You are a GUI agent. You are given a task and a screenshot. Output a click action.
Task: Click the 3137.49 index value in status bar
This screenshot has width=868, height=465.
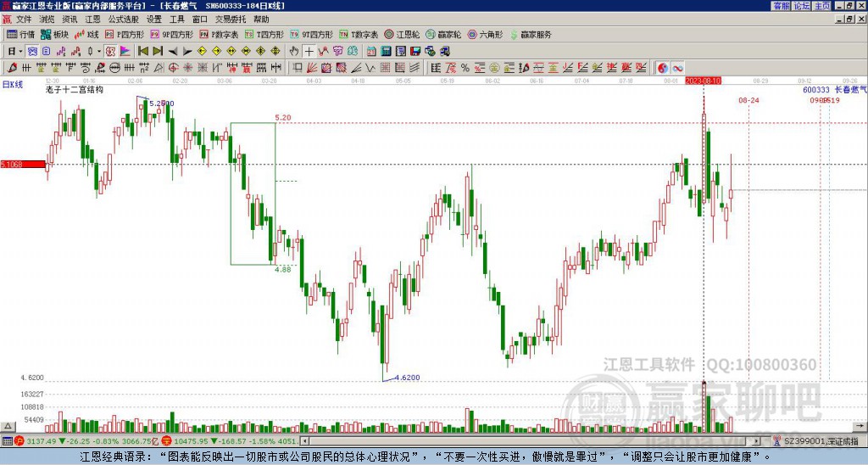(41, 441)
